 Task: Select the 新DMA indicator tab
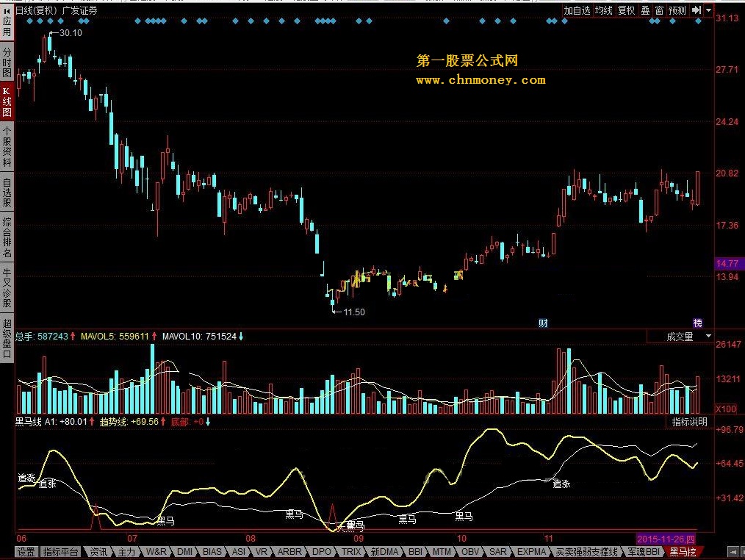[384, 552]
